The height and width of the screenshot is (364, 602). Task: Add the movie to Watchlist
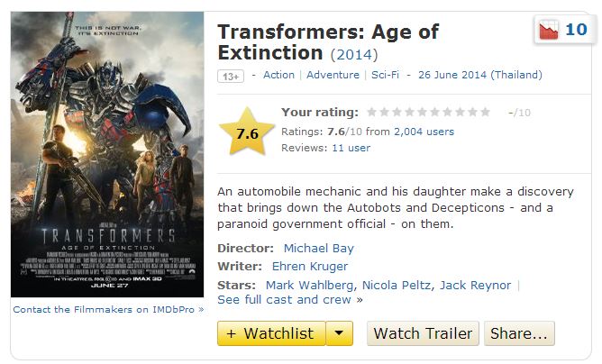tap(269, 333)
